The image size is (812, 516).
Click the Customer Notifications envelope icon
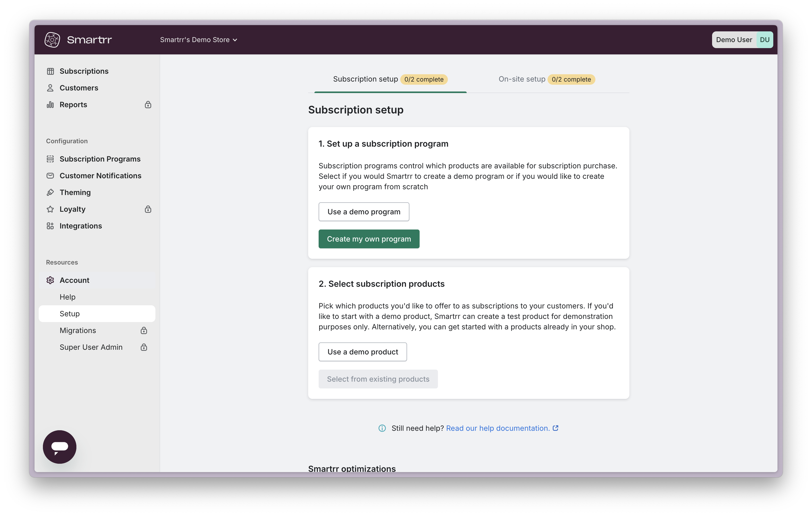tap(50, 176)
